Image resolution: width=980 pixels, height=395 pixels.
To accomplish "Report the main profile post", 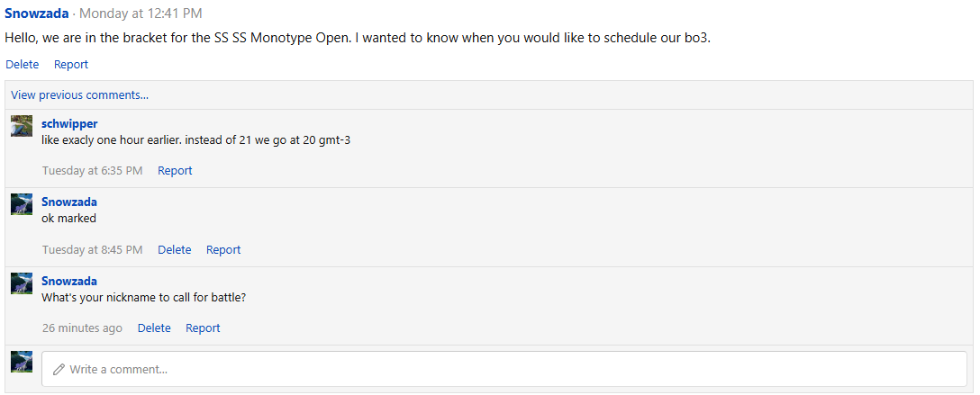I will point(71,65).
